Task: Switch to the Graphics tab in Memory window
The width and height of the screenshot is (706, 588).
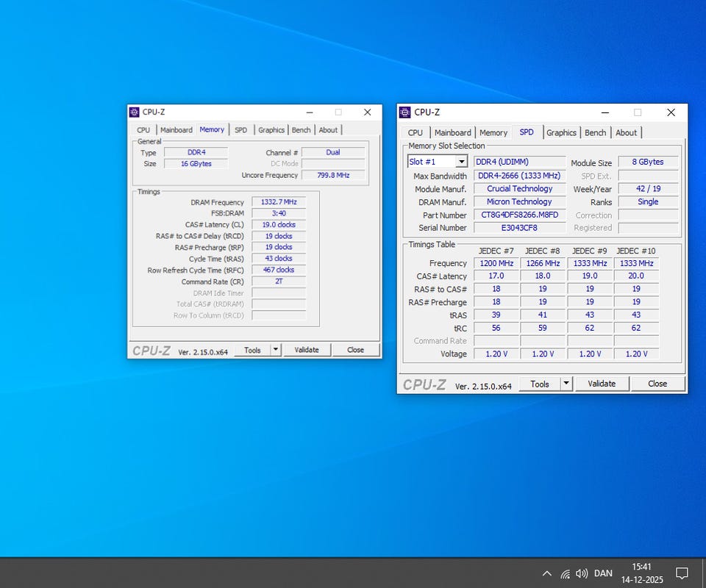Action: pyautogui.click(x=271, y=130)
